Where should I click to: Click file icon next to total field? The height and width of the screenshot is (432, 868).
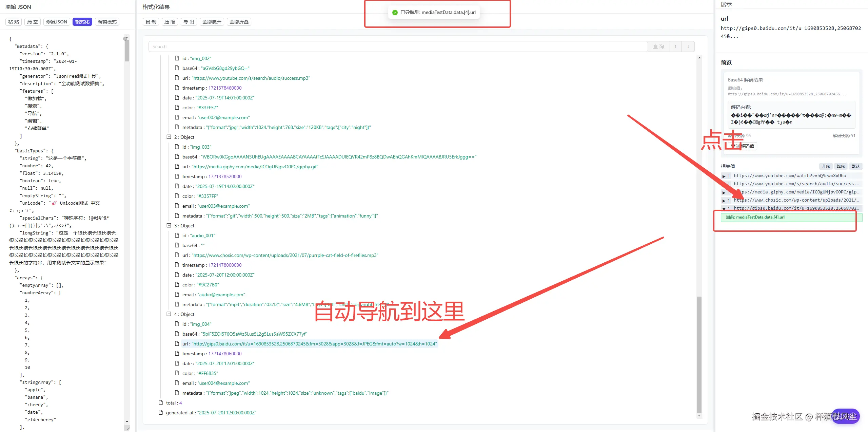pyautogui.click(x=161, y=403)
